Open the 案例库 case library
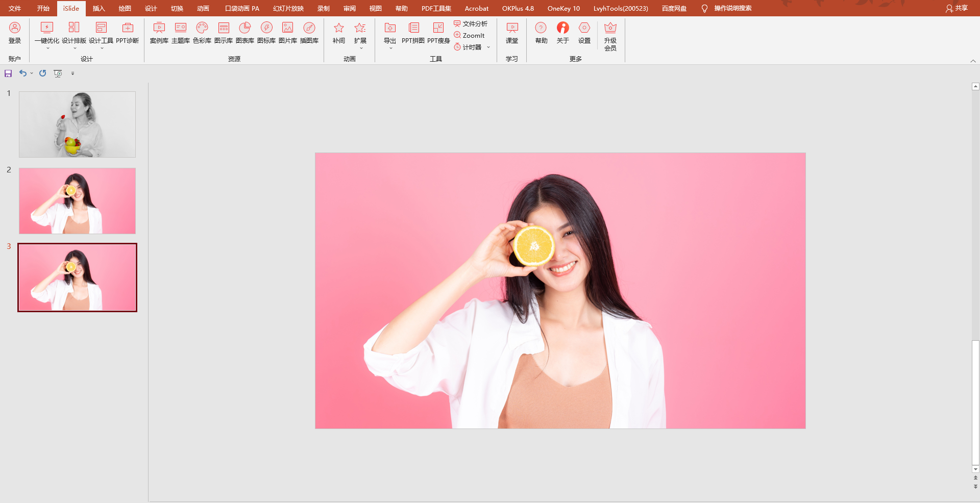Image resolution: width=980 pixels, height=503 pixels. pos(159,33)
